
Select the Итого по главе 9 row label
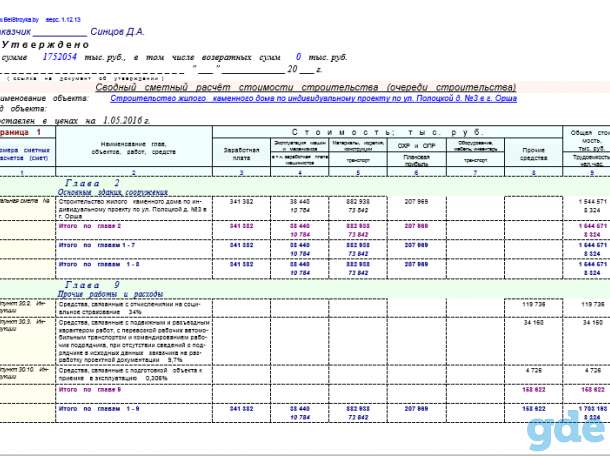tap(90, 389)
